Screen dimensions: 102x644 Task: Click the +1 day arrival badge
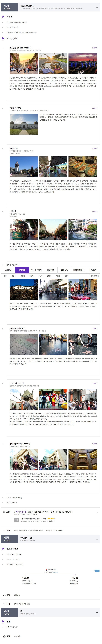pos(97,571)
